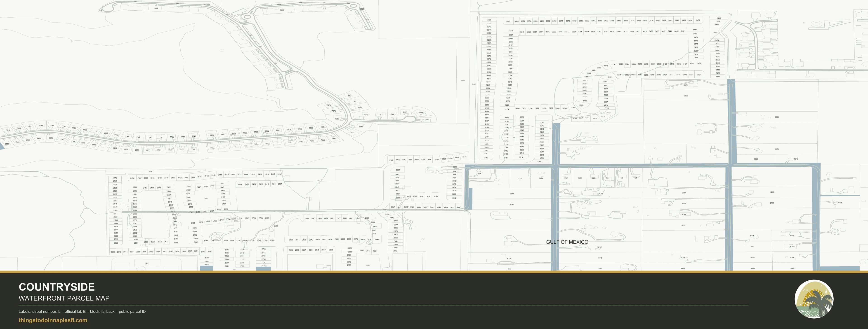Select parcel 4175 on the map
Viewport: 868px width, 329px height.
[635, 178]
